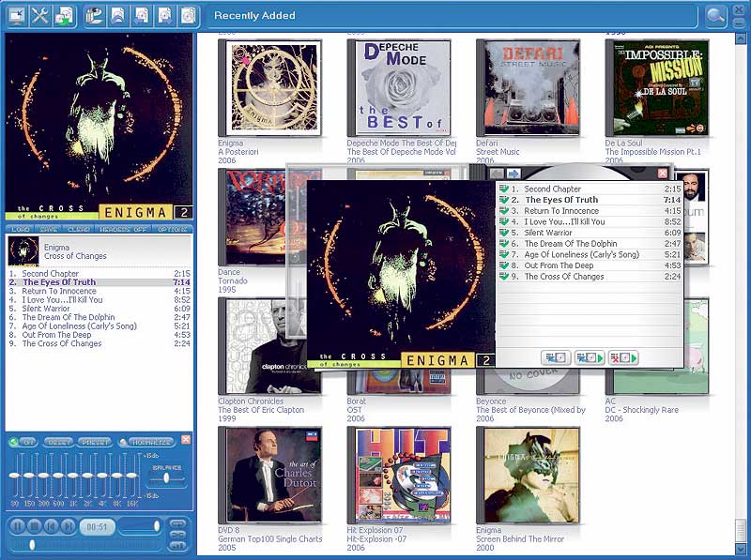Image resolution: width=751 pixels, height=560 pixels.
Task: Skip to the next track
Action: click(68, 526)
